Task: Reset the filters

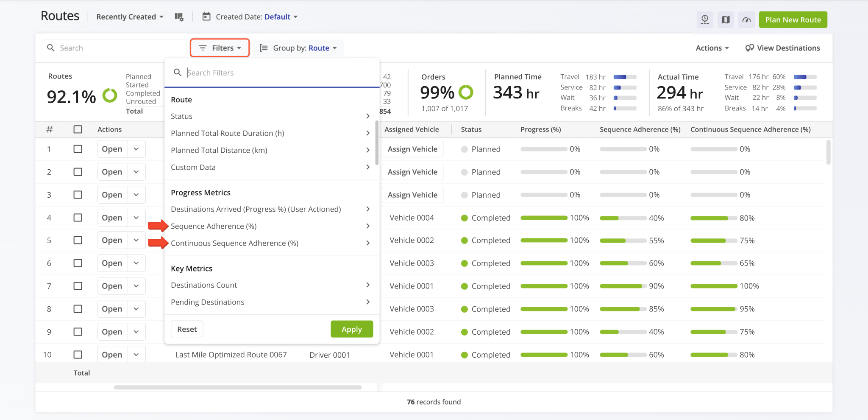Action: [187, 329]
